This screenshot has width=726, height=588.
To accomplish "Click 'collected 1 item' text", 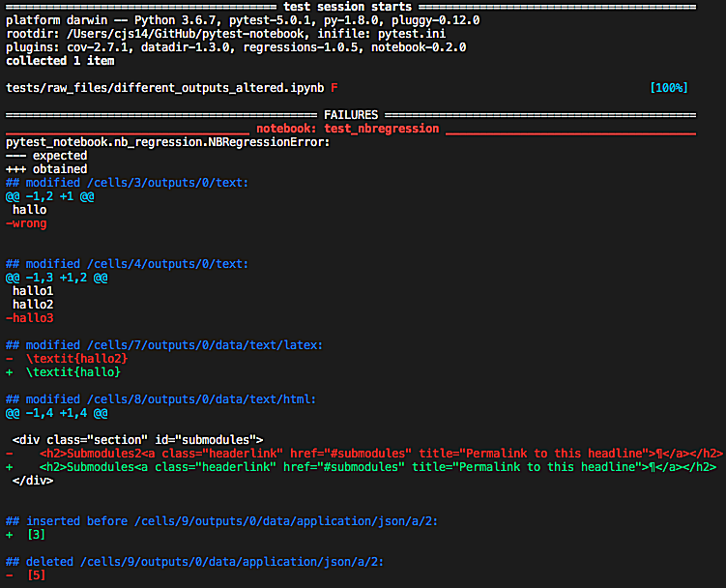I will [x=60, y=61].
